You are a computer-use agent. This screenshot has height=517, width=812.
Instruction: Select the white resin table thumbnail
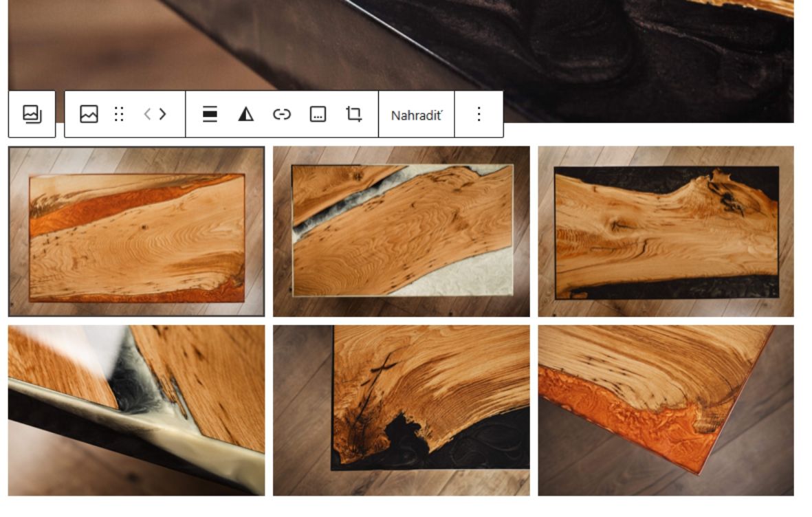(x=402, y=232)
